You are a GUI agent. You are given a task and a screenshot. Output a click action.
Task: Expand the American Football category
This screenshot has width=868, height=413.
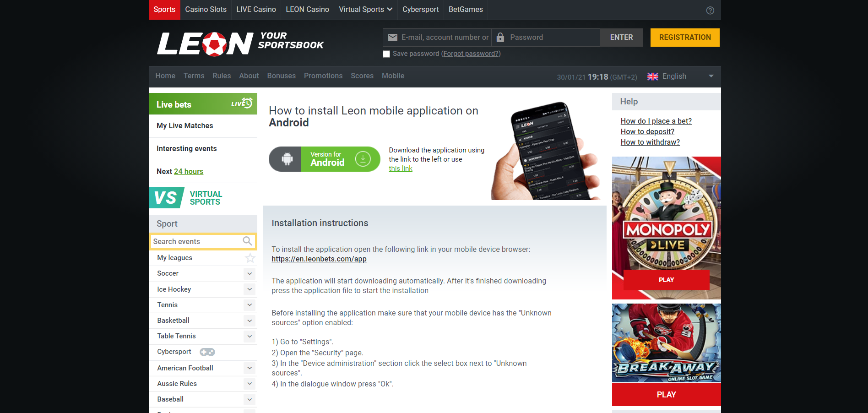pos(250,368)
